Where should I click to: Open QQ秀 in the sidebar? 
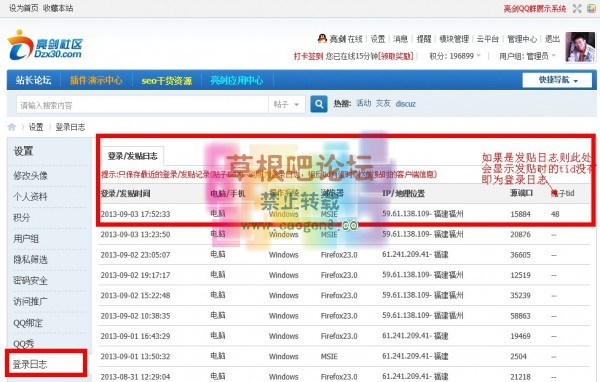tap(24, 343)
